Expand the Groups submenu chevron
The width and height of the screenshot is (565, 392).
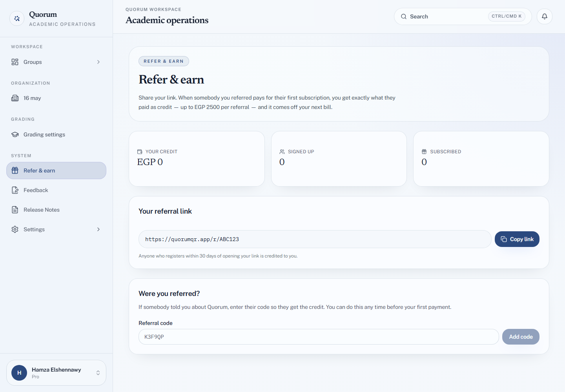(x=98, y=62)
